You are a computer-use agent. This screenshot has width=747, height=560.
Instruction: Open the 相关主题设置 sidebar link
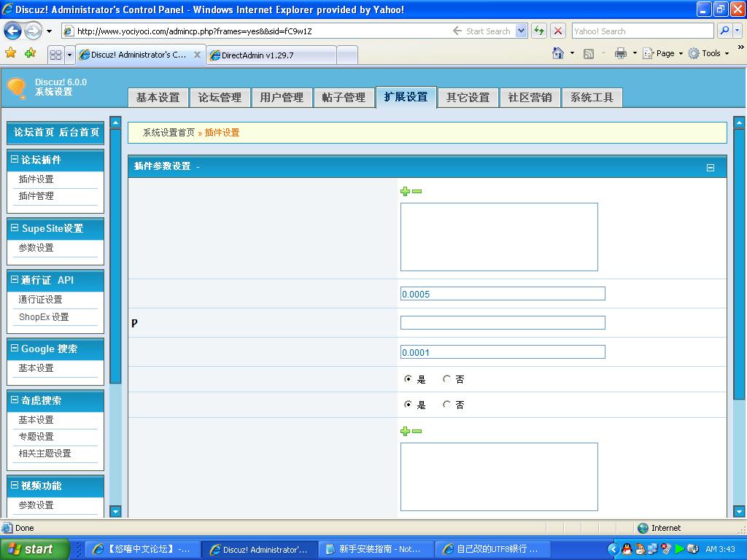(44, 454)
